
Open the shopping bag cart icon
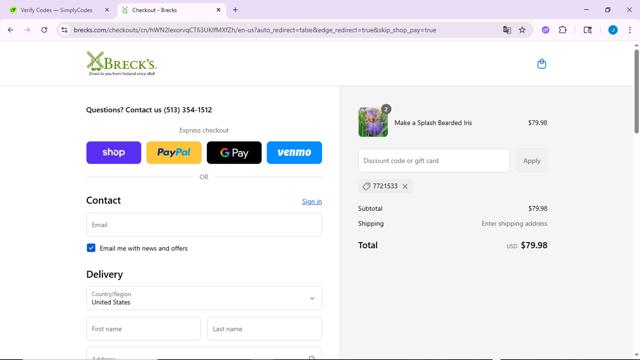coord(542,64)
